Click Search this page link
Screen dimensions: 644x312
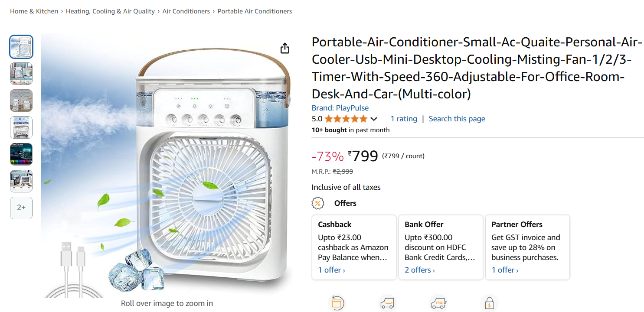[x=457, y=119]
